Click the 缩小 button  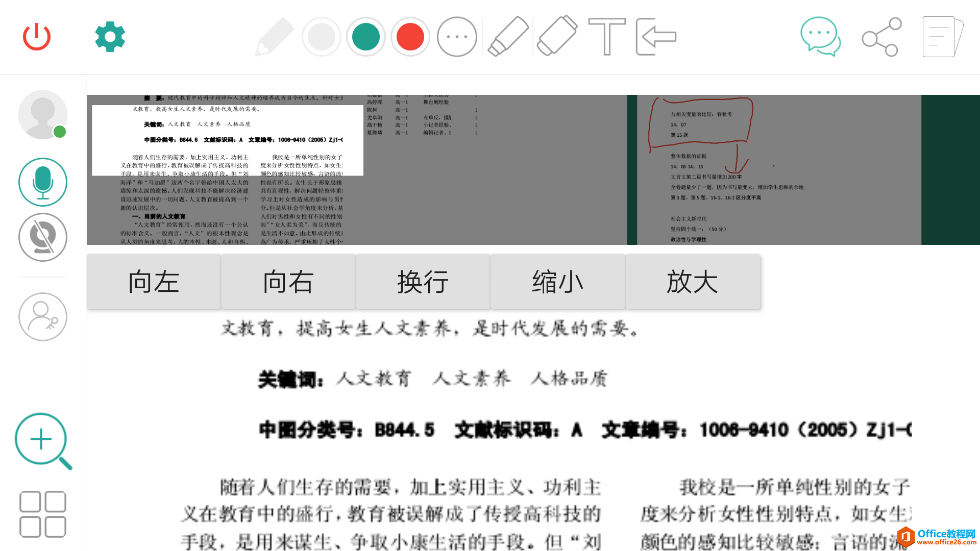558,282
